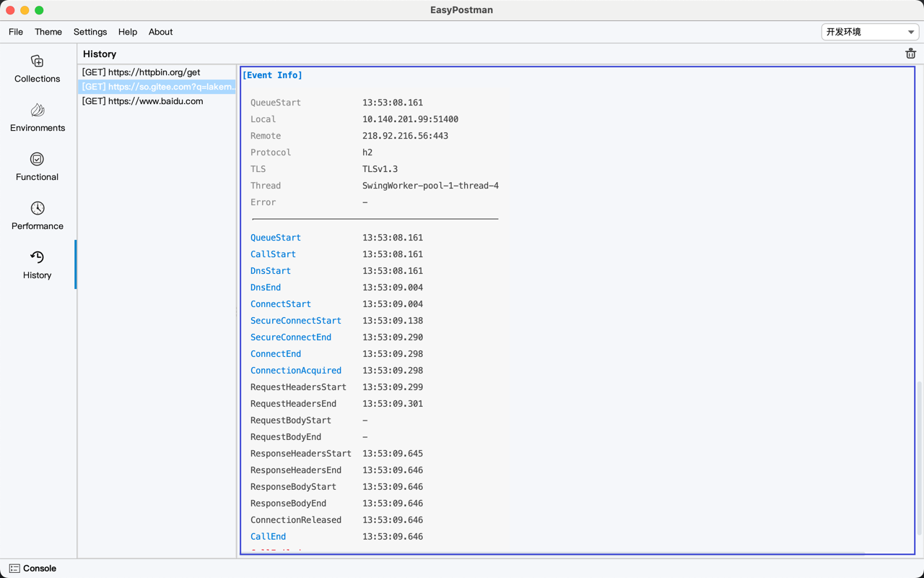Screen dimensions: 924x578
Task: Click the blue CallEnd label
Action: (268, 537)
